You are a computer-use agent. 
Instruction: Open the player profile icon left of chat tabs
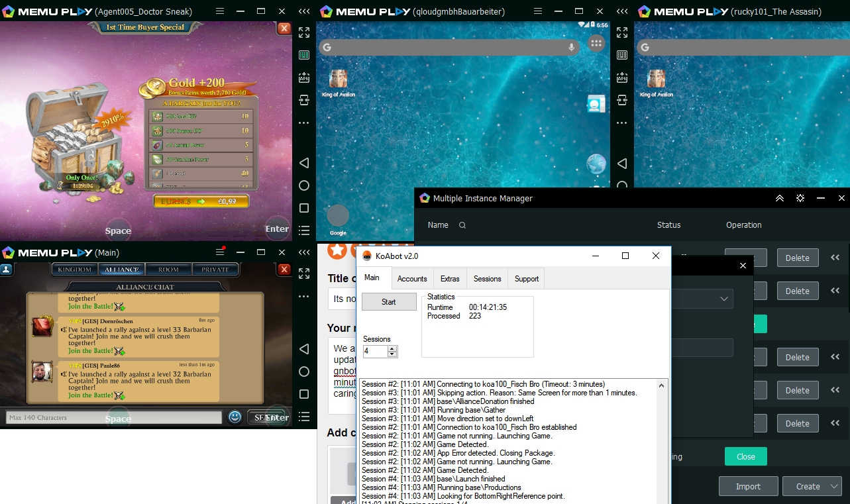(x=6, y=270)
